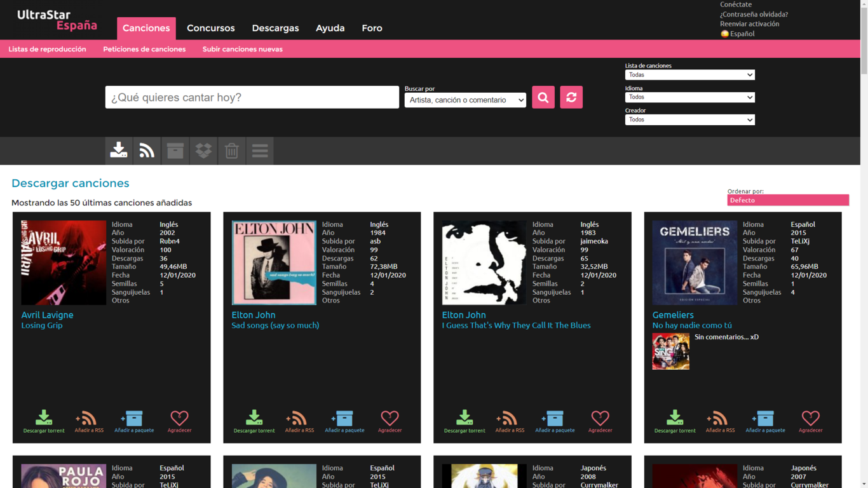Expand the Buscar por dropdown
This screenshot has height=488, width=868.
(465, 100)
